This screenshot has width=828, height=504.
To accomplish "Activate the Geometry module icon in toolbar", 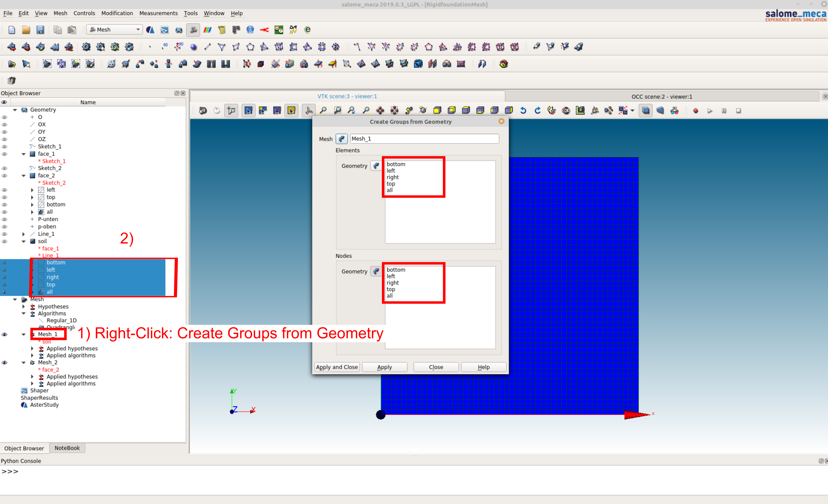I will click(179, 30).
